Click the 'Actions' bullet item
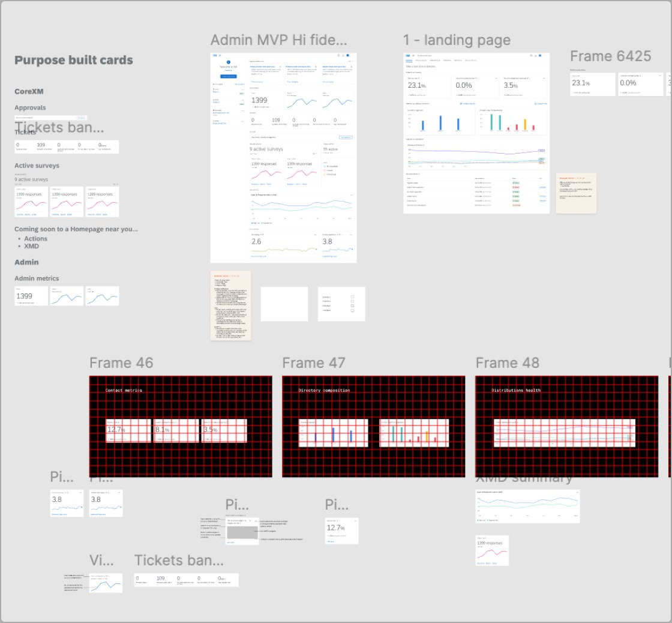672x623 pixels. click(35, 238)
